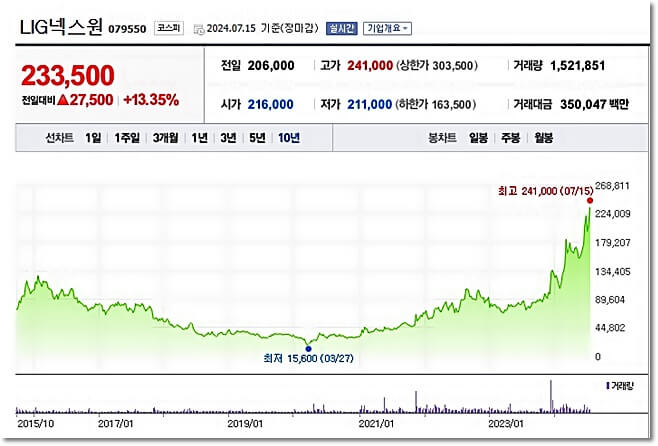Click the 최고 241,000 (07/15) label
The height and width of the screenshot is (446, 658).
click(546, 191)
